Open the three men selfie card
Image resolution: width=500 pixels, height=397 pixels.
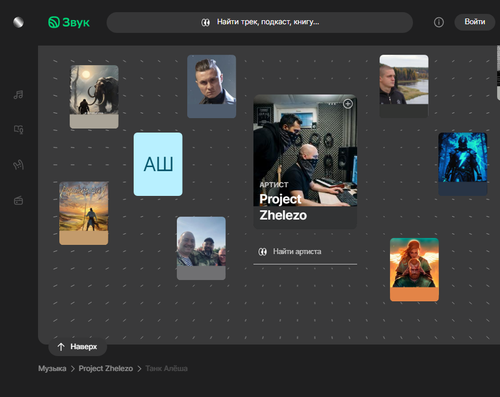point(201,248)
